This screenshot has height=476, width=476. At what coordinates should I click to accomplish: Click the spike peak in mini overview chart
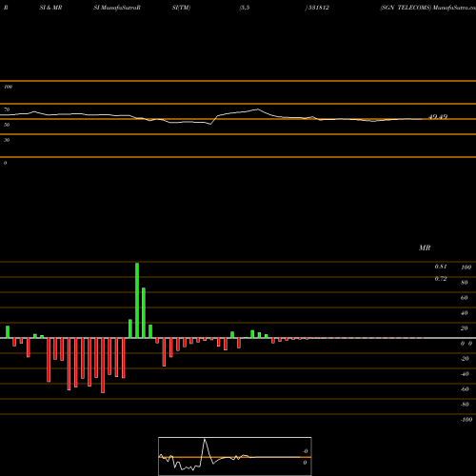(x=205, y=439)
